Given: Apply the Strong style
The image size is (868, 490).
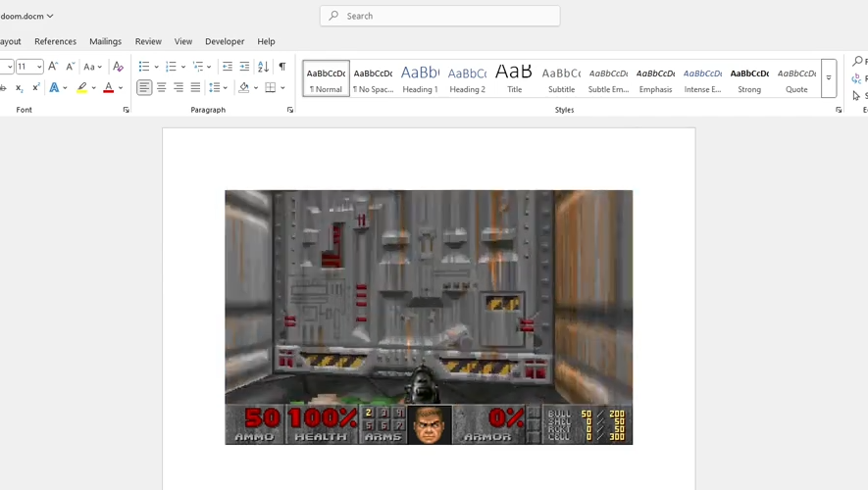Looking at the screenshot, I should [x=749, y=78].
